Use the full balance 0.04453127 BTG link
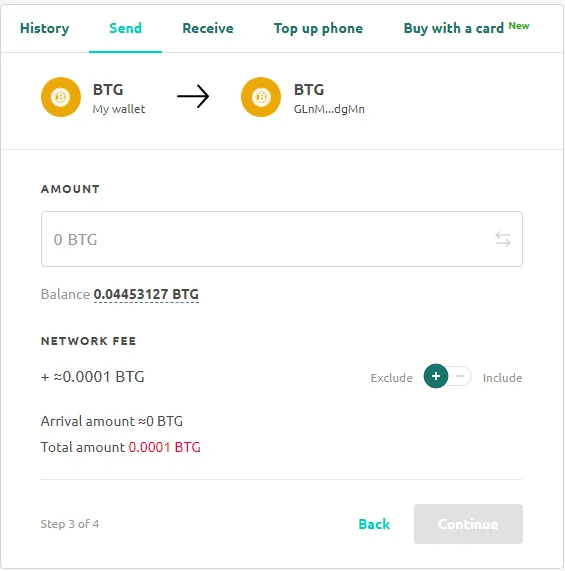This screenshot has width=565, height=571. (146, 294)
